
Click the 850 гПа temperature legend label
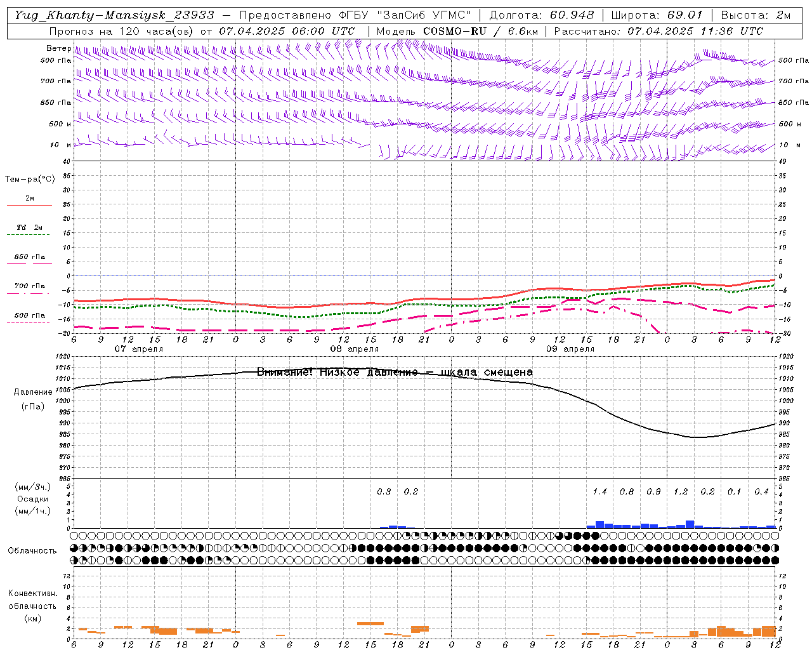(30, 257)
